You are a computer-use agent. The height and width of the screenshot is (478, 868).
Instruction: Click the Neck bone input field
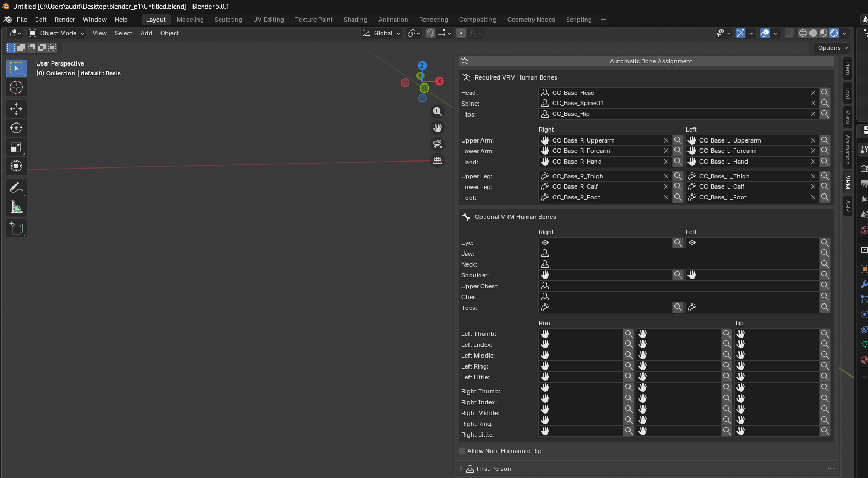click(679, 264)
